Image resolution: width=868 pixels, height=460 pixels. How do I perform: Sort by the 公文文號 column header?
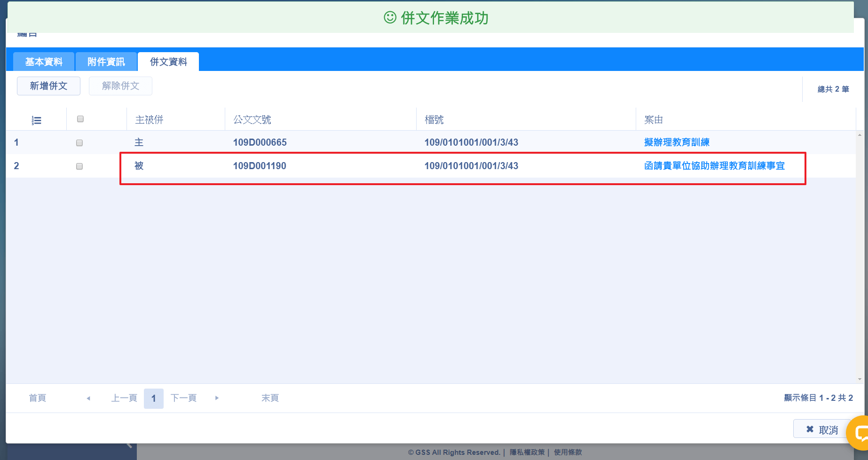click(252, 120)
